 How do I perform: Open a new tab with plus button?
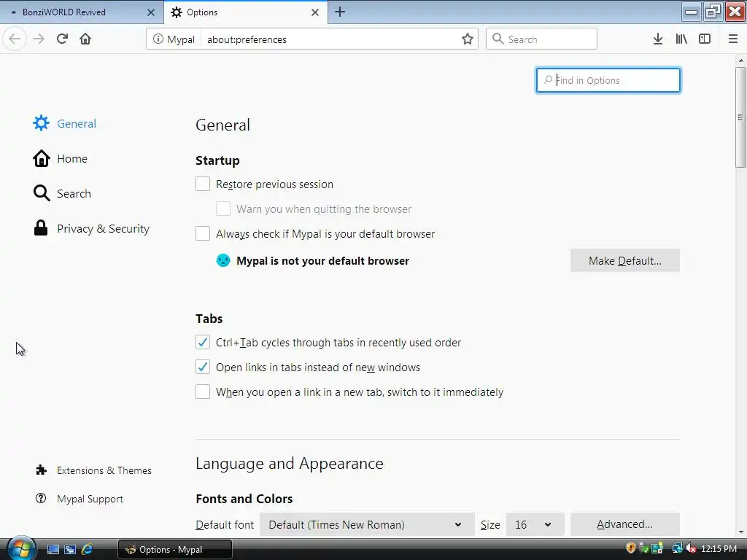click(340, 12)
